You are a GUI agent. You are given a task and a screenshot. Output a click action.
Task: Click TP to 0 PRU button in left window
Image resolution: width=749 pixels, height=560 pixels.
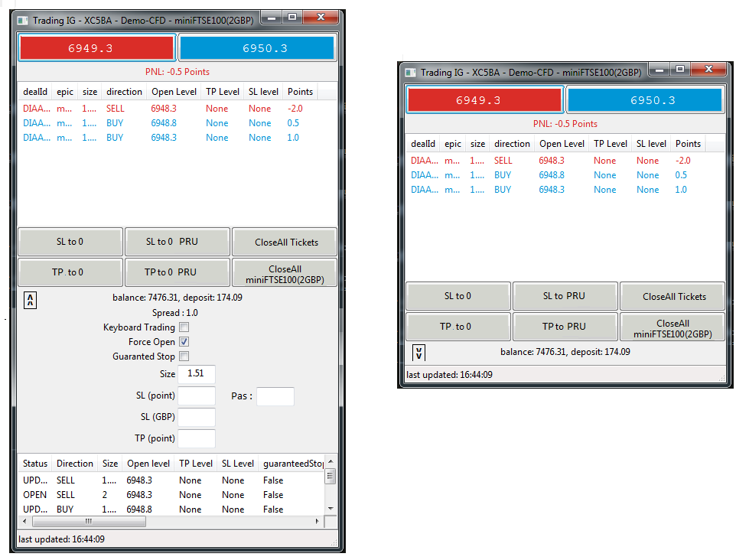[177, 272]
